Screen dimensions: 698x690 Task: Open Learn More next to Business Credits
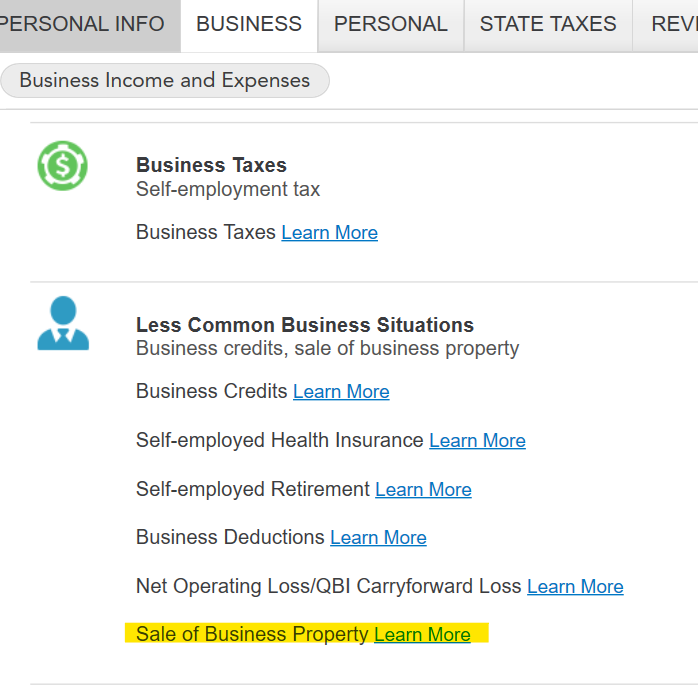[341, 392]
